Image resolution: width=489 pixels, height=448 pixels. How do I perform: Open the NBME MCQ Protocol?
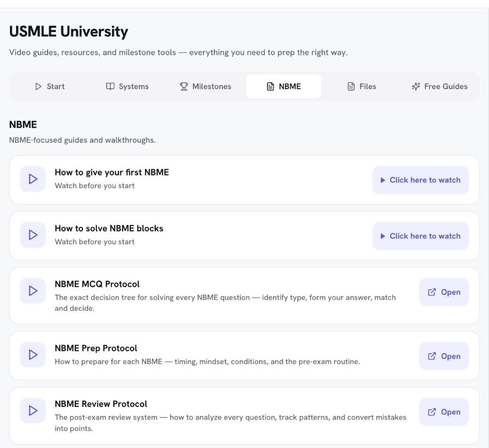[x=444, y=292]
